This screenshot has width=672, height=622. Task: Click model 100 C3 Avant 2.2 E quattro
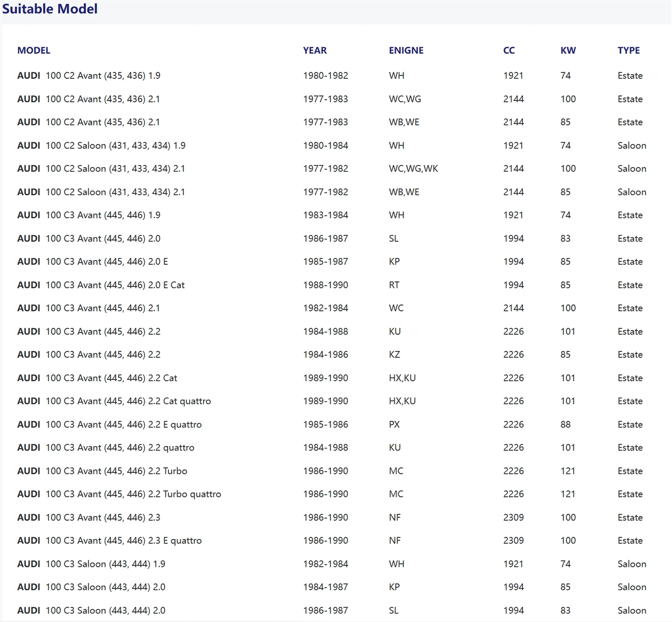point(123,424)
